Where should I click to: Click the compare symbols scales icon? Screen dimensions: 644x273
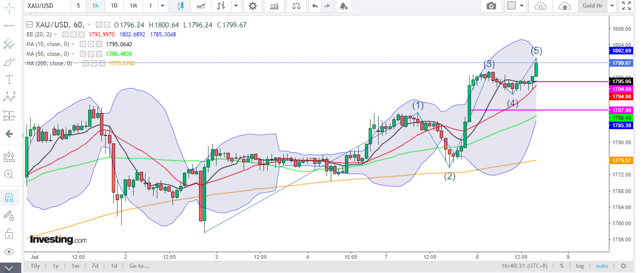tap(297, 6)
